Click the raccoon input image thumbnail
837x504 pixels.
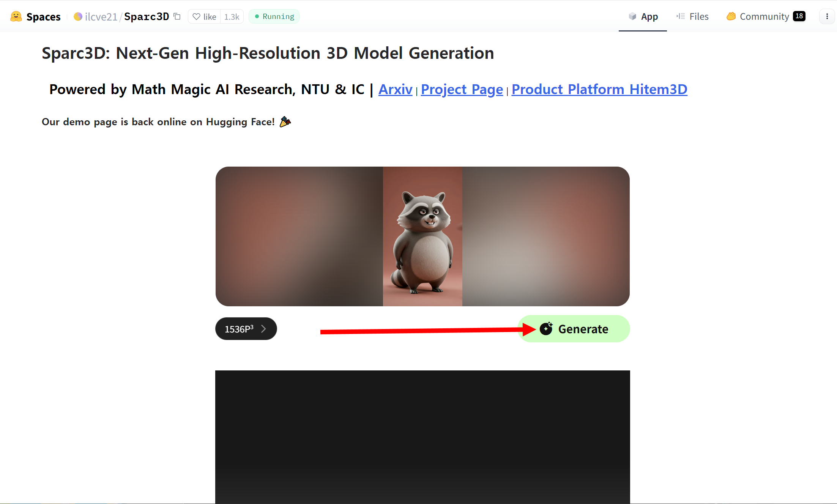pos(422,236)
